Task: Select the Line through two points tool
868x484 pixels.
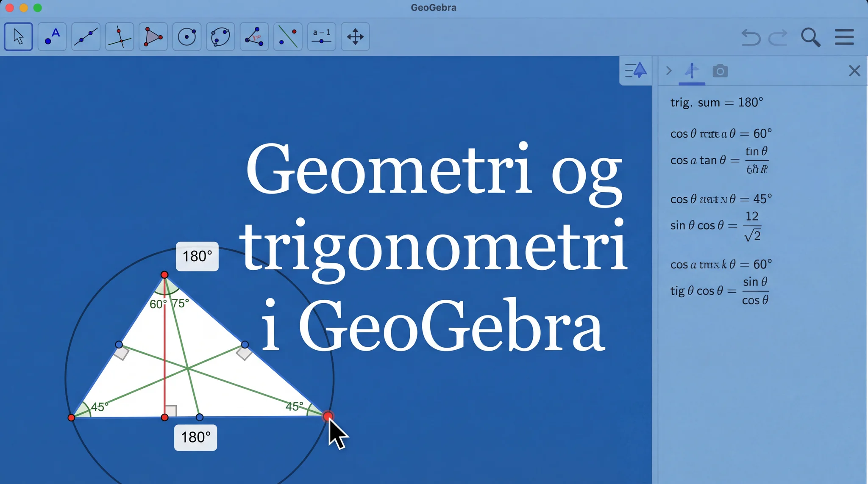Action: tap(86, 37)
